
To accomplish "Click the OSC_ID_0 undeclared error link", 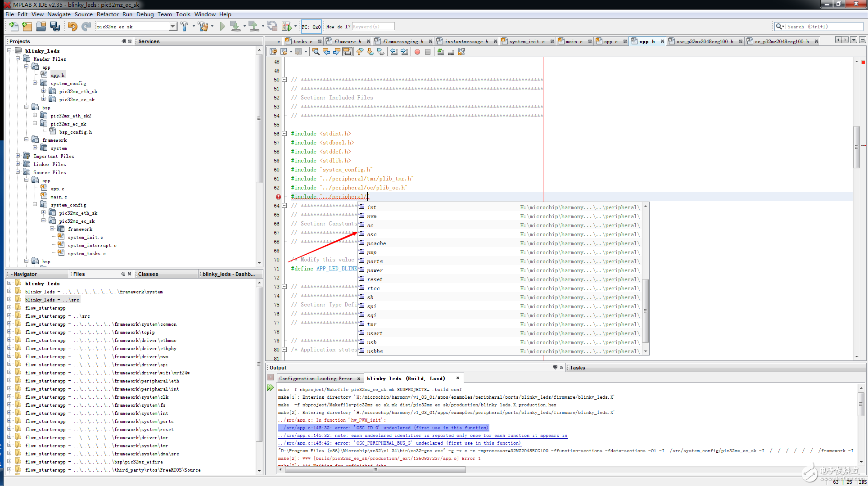I will (x=383, y=428).
